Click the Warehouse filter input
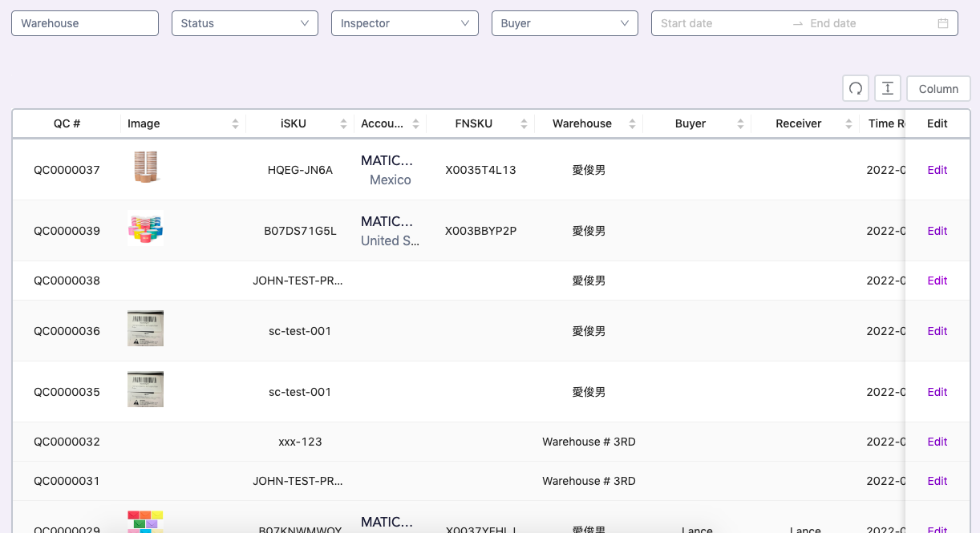The width and height of the screenshot is (980, 533). pyautogui.click(x=85, y=23)
